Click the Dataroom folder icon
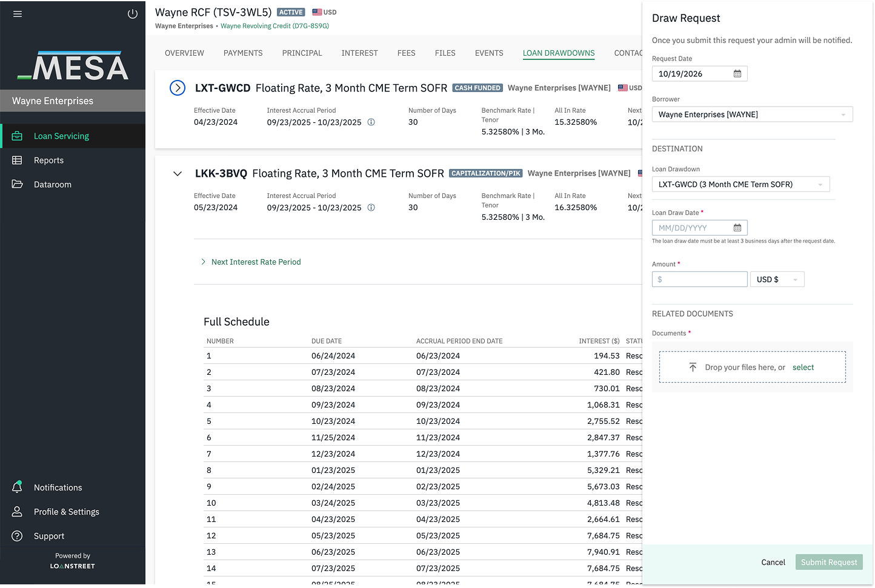Viewport: 875px width, 588px height. (x=18, y=184)
